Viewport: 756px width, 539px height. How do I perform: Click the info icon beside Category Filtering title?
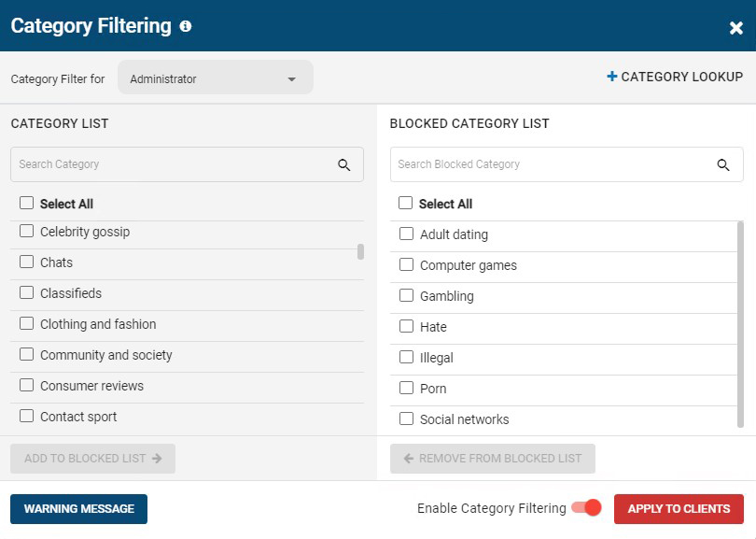[185, 26]
